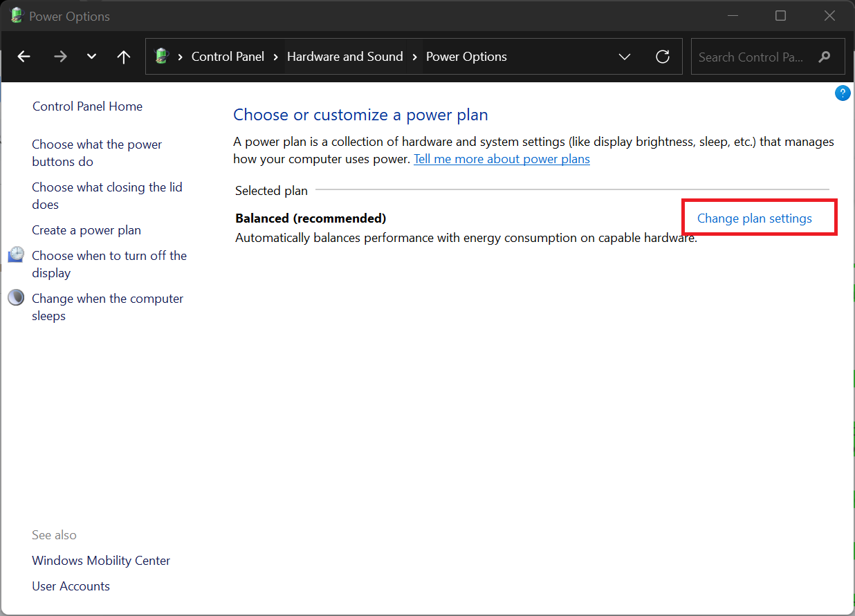Click the monitor clock icon beside display option

[16, 255]
